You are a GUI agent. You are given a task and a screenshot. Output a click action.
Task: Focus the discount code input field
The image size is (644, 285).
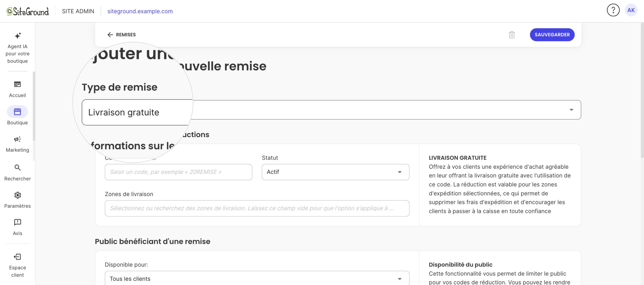(x=178, y=172)
